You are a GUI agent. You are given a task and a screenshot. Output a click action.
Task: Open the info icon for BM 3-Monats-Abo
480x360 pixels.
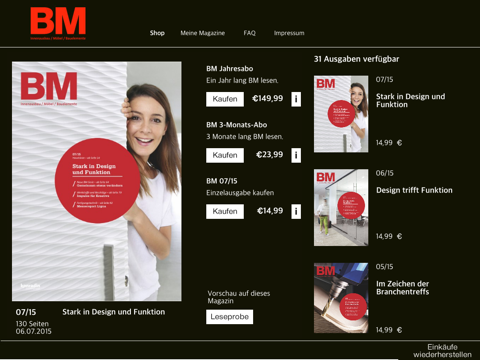[x=296, y=155]
